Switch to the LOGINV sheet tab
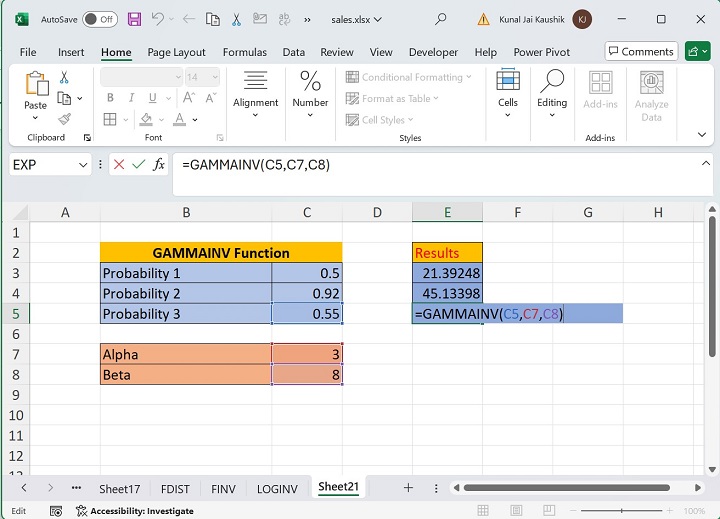Image resolution: width=720 pixels, height=519 pixels. pos(277,488)
